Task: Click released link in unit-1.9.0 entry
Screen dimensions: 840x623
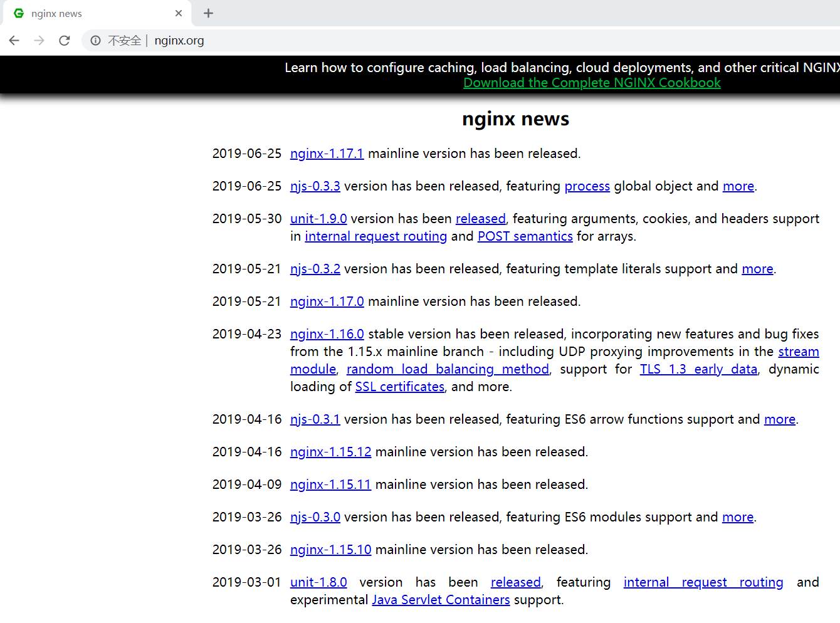Action: click(481, 219)
